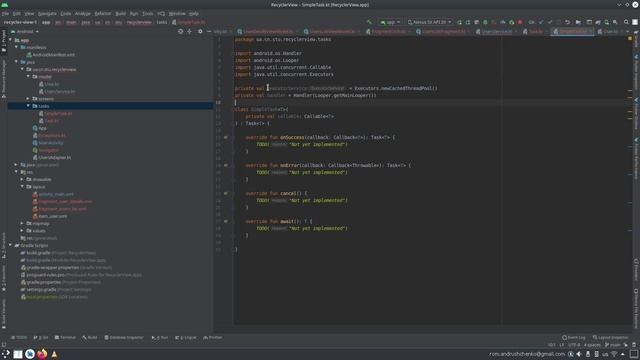
Task: Open the Event Log button
Action: [x=573, y=338]
